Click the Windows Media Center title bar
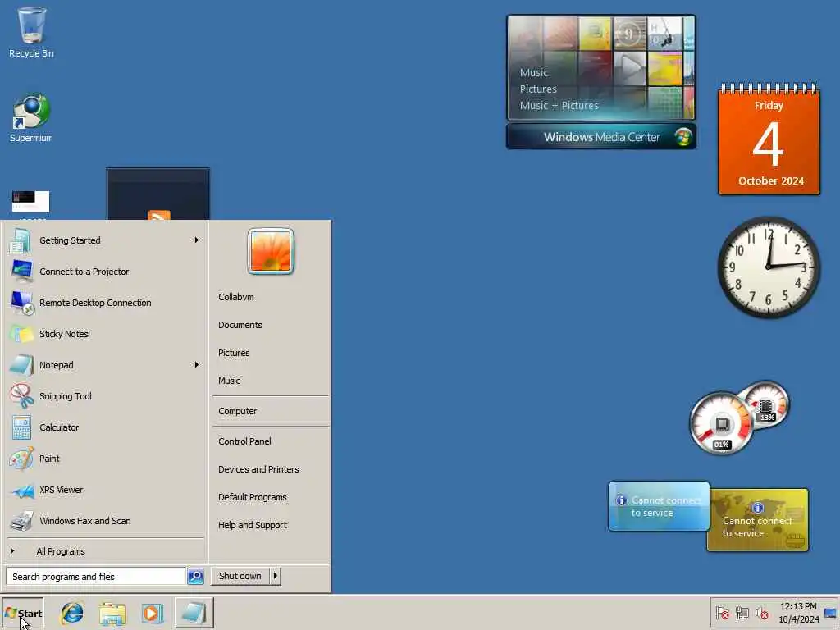 pyautogui.click(x=601, y=137)
